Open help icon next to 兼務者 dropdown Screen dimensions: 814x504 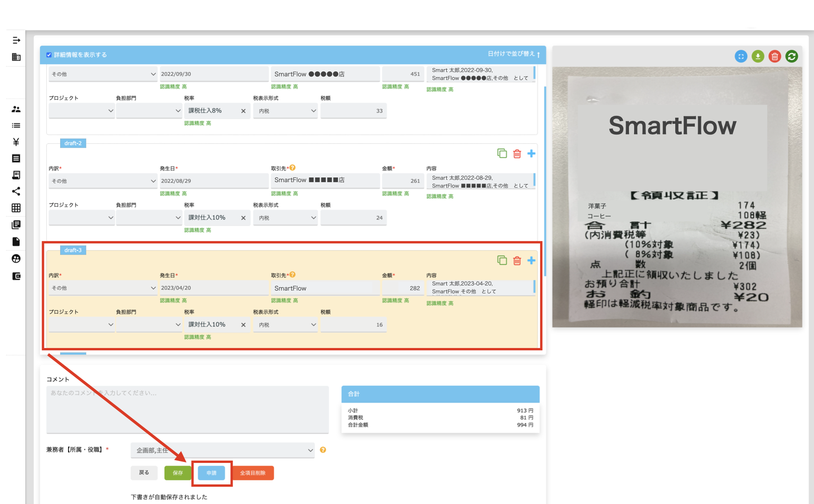(x=323, y=450)
